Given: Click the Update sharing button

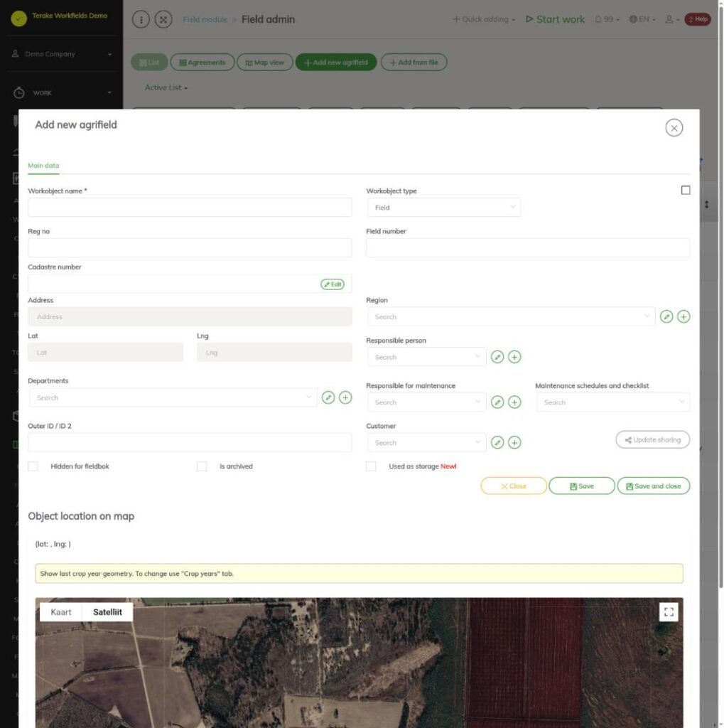Looking at the screenshot, I should 653,439.
